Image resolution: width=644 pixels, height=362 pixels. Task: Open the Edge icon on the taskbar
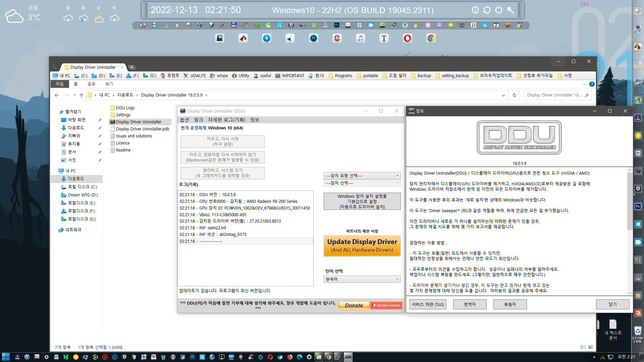pos(299,357)
